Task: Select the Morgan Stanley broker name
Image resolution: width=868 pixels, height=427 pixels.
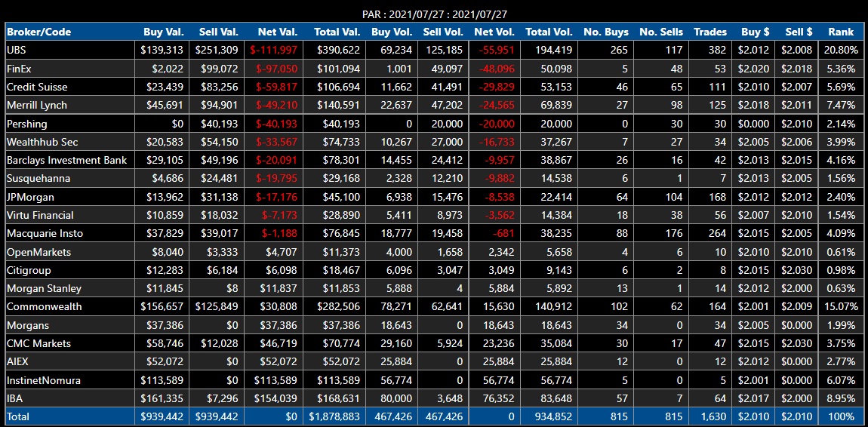Action: [x=45, y=288]
